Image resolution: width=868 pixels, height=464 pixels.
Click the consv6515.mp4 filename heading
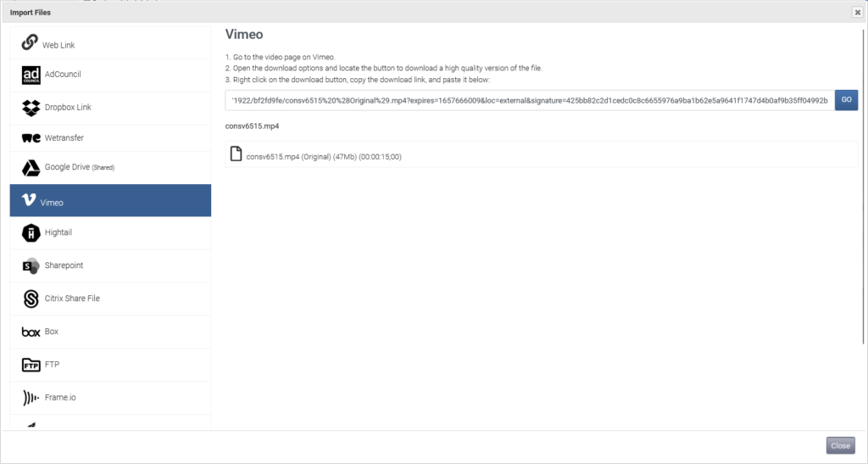[x=252, y=126]
